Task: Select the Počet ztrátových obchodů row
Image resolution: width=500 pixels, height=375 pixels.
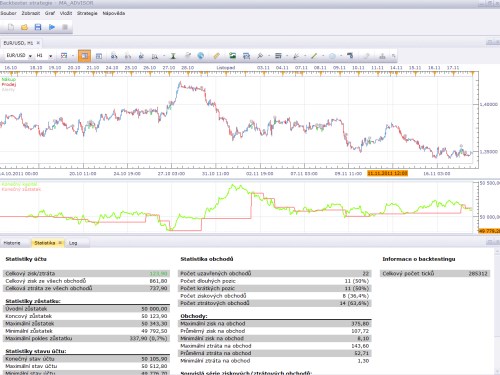Action: click(275, 303)
